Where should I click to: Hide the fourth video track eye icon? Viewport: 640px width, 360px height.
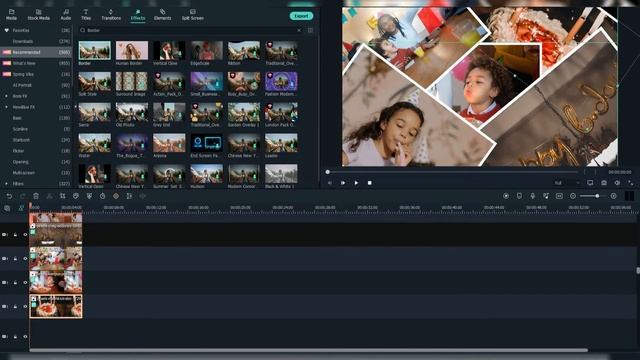click(25, 307)
